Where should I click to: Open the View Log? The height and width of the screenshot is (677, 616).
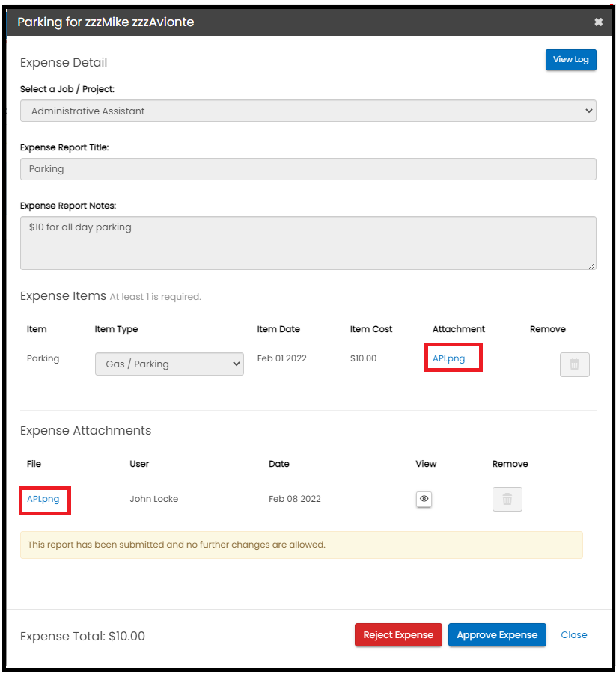click(x=570, y=60)
